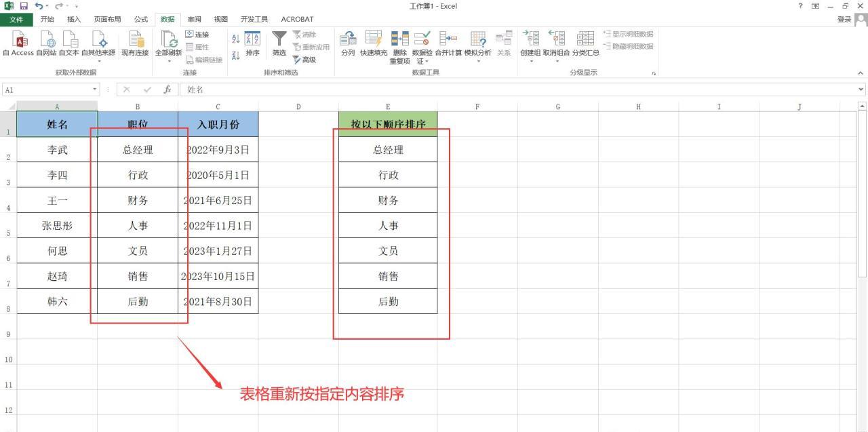Open the Name Box dropdown arrow
868x432 pixels.
tap(95, 90)
